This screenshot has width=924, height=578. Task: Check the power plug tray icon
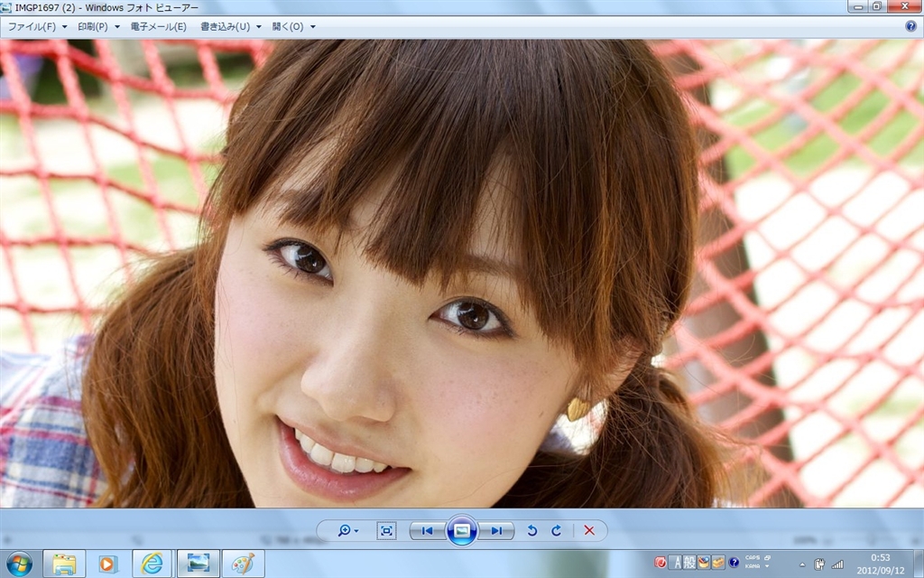pyautogui.click(x=819, y=564)
